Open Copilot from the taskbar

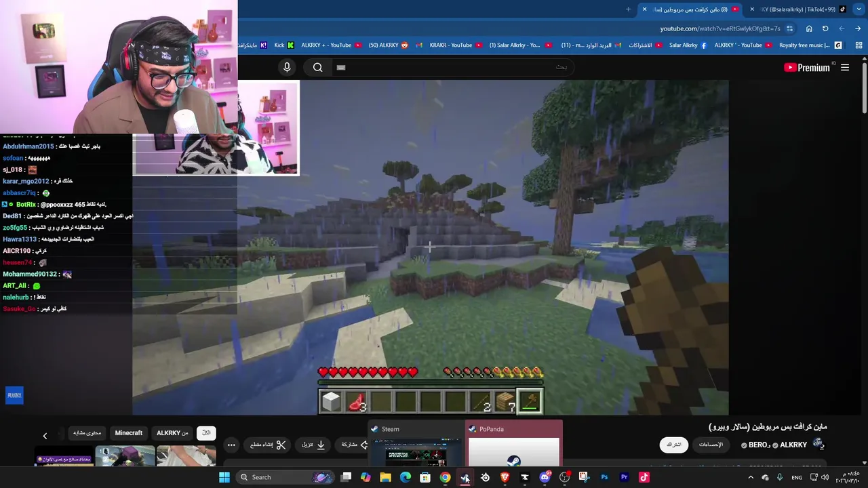tap(366, 477)
